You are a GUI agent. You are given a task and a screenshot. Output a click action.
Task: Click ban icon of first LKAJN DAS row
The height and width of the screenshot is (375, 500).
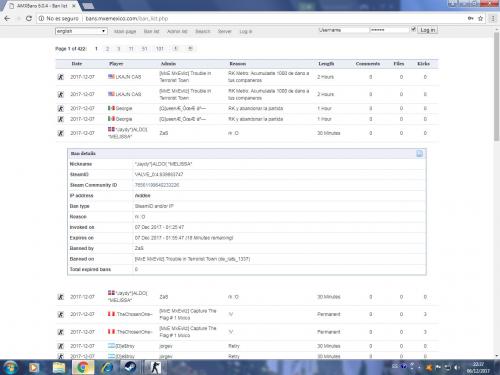[61, 77]
